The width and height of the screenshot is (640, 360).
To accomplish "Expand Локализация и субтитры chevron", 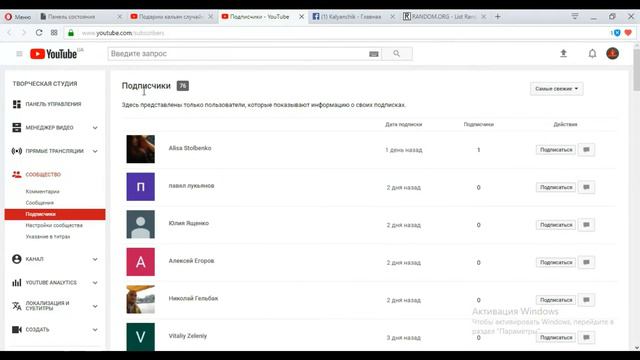I will click(95, 306).
